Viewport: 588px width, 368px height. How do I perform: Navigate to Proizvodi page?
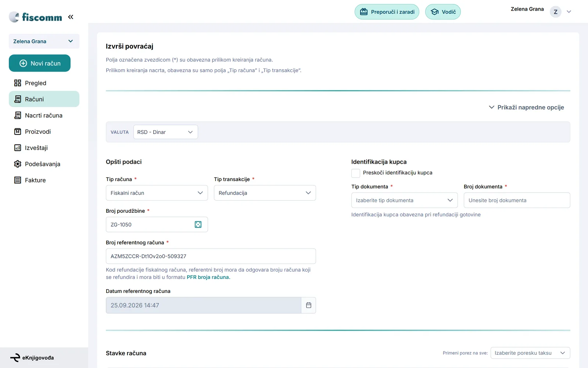coord(44,132)
